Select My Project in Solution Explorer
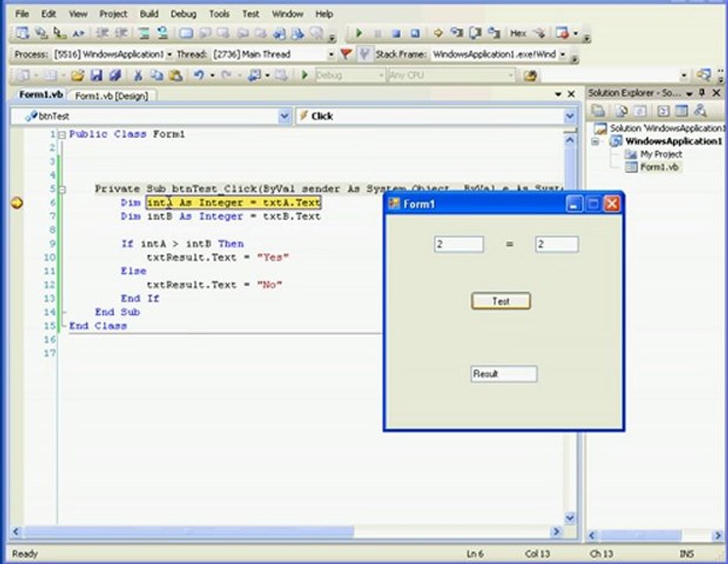The width and height of the screenshot is (728, 564). 661,154
